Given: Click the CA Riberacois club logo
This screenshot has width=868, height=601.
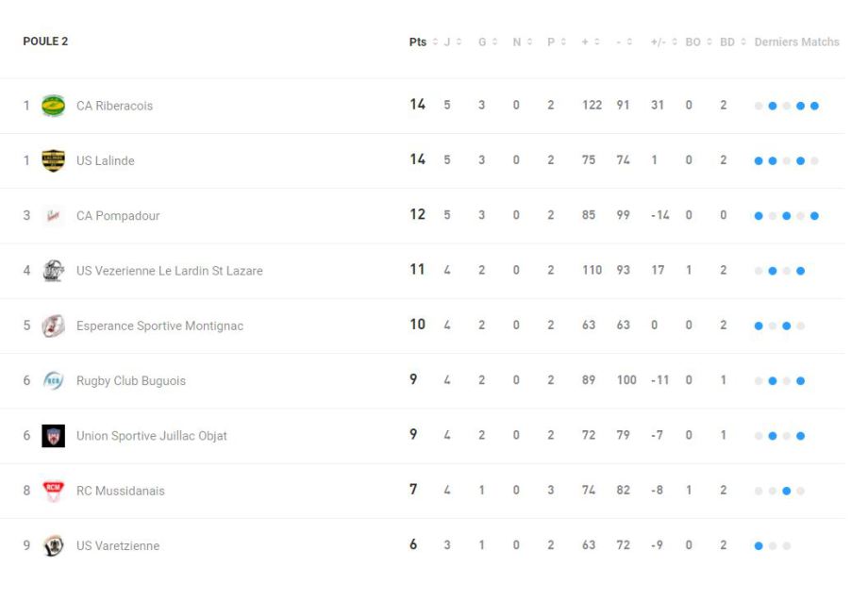Looking at the screenshot, I should (53, 106).
